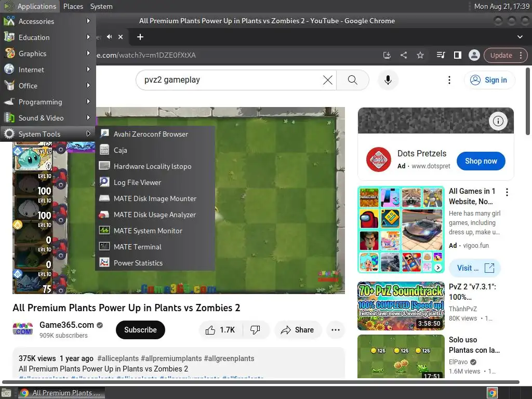The height and width of the screenshot is (399, 532).
Task: Expand the Internet submenu arrow
Action: point(88,69)
